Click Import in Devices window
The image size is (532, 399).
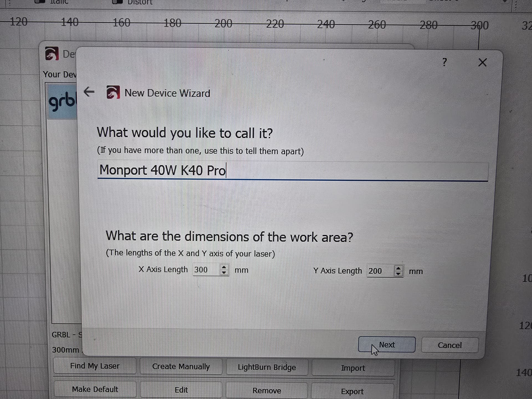coord(353,368)
